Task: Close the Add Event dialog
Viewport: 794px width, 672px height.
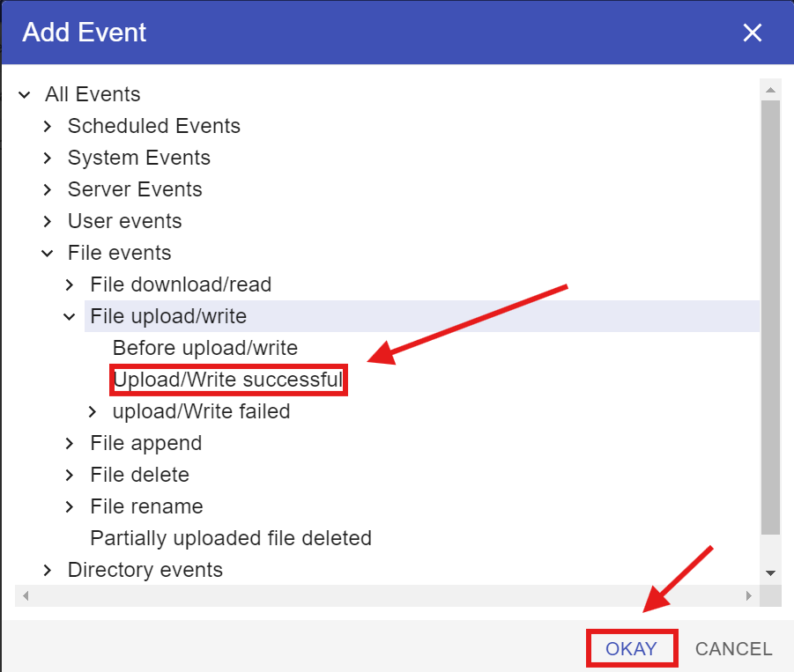Action: 752,33
